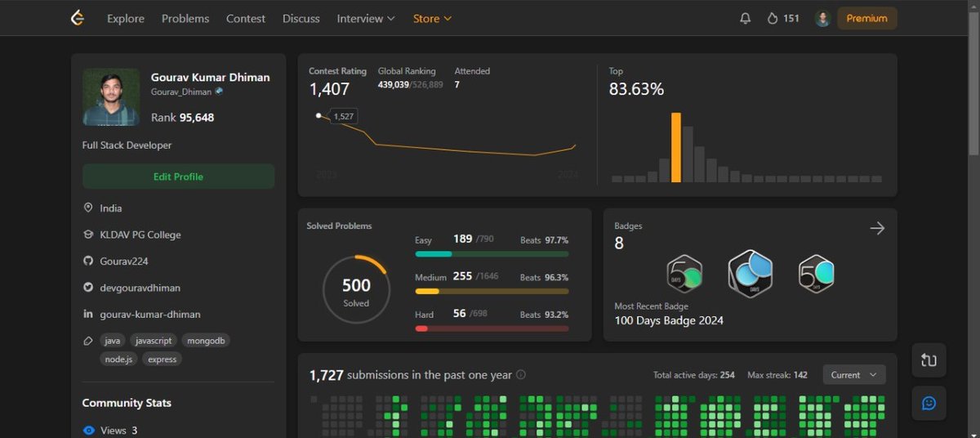This screenshot has width=980, height=438.
Task: Click the large center 100 Days badge
Action: tap(750, 273)
